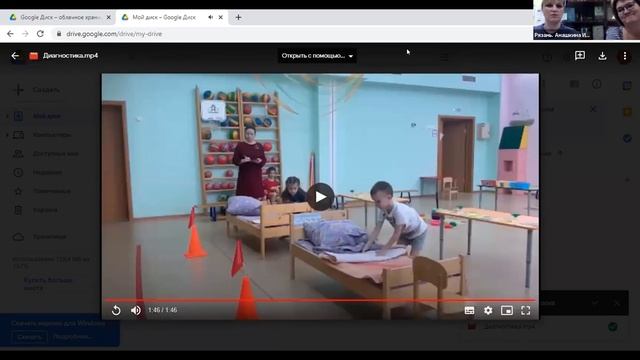Mute audio on the Мой диск tab
Screen dimensions: 640x360
pyautogui.click(x=210, y=17)
